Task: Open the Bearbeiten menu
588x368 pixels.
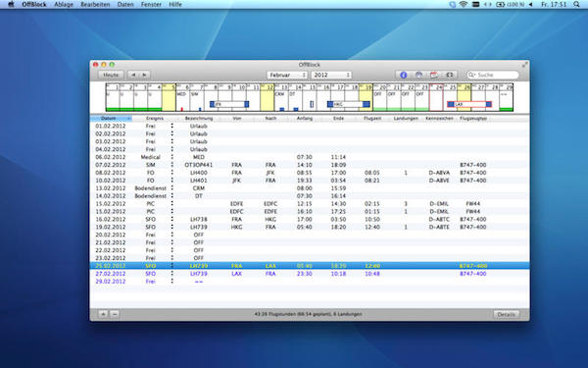Action: click(x=95, y=5)
